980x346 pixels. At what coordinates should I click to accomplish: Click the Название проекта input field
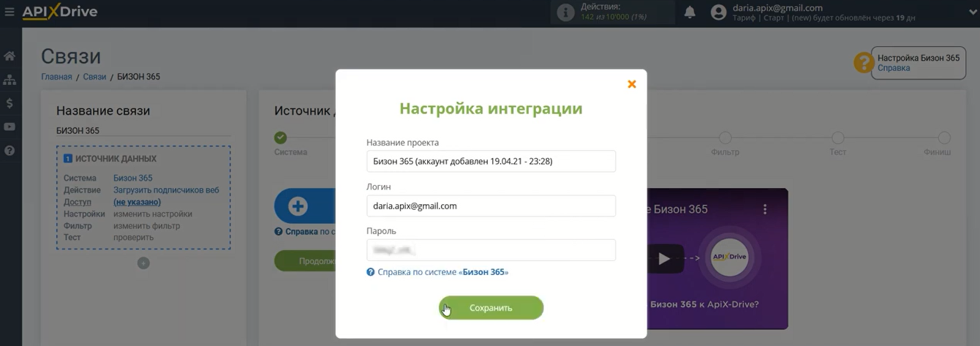(491, 161)
